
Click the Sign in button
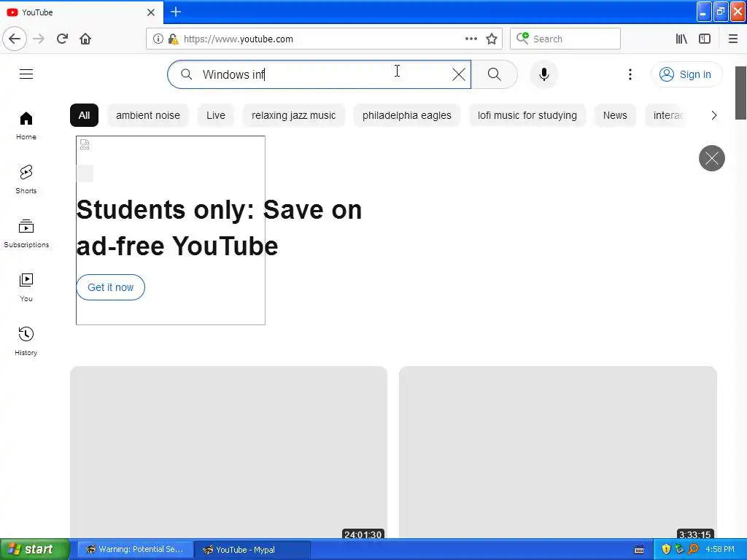(x=686, y=74)
